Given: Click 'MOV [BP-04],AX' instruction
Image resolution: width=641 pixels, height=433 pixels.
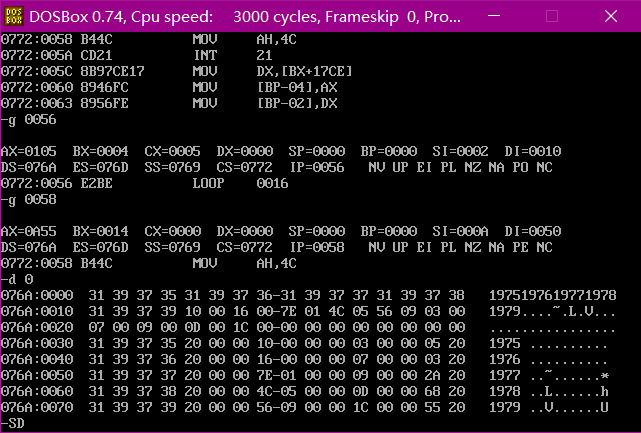Looking at the screenshot, I should pos(265,87).
